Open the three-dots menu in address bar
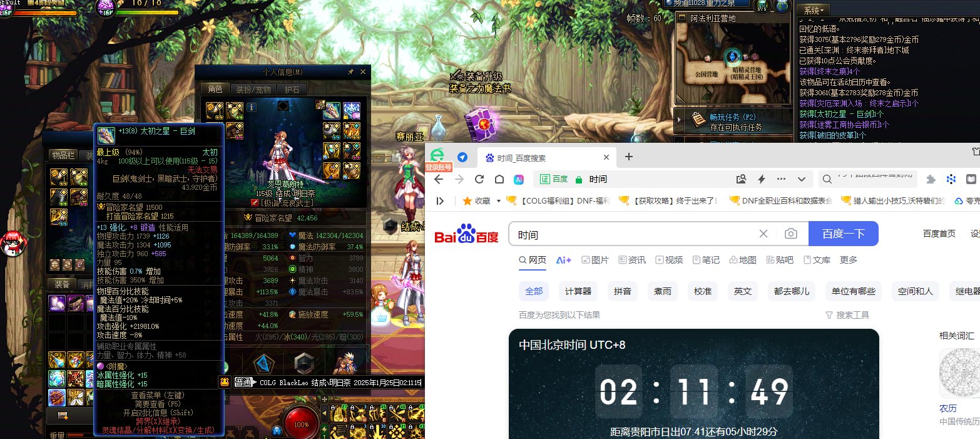The width and height of the screenshot is (980, 439). pyautogui.click(x=782, y=179)
